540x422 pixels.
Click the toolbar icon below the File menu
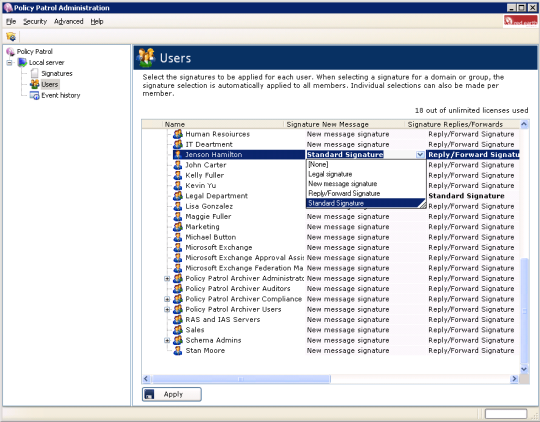pyautogui.click(x=11, y=36)
